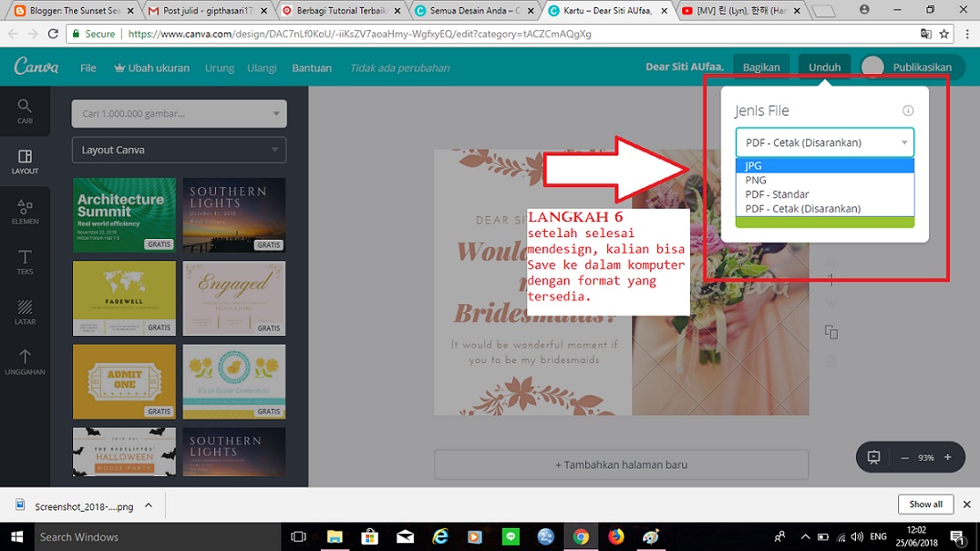Image resolution: width=980 pixels, height=551 pixels.
Task: Expand the PDF - Cetak file type dropdown
Action: pyautogui.click(x=824, y=142)
